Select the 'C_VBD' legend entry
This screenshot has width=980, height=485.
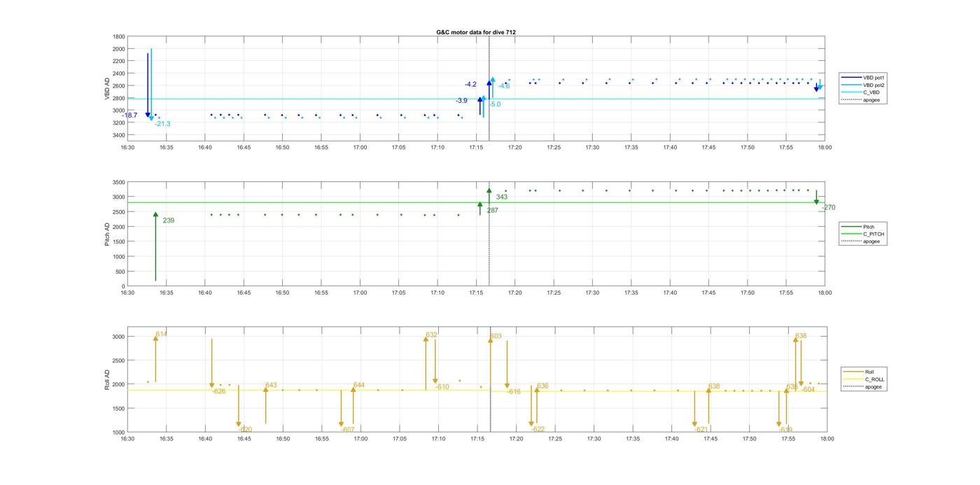(864, 92)
